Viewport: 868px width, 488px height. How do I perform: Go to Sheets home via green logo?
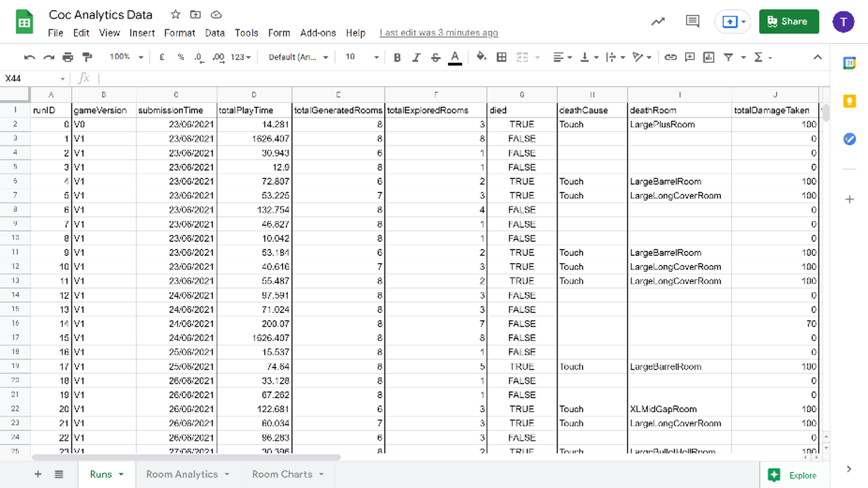coord(24,22)
